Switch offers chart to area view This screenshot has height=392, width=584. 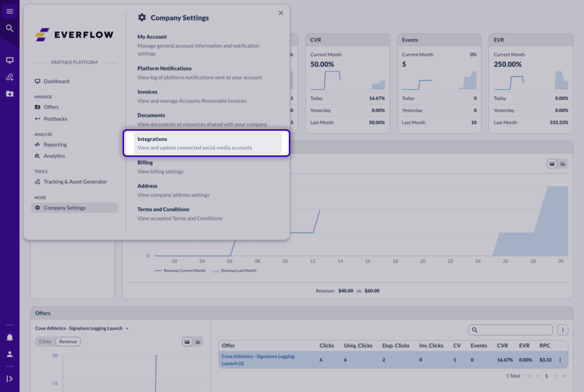click(187, 342)
